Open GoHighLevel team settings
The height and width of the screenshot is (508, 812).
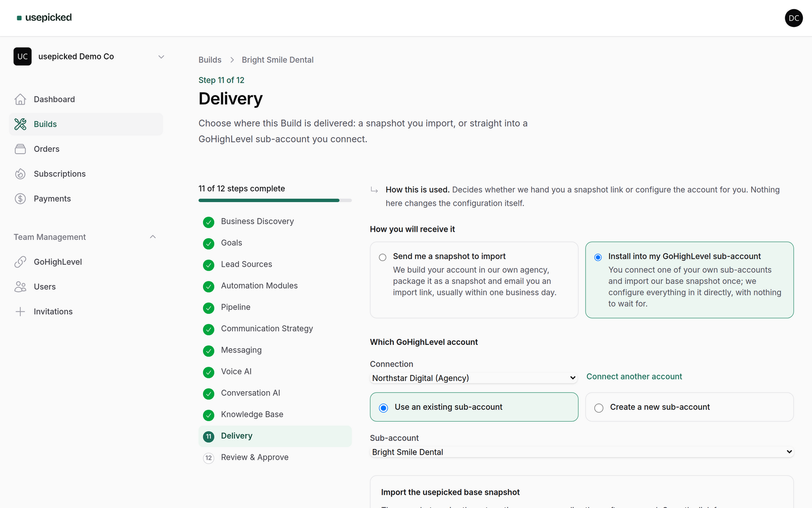(x=86, y=262)
